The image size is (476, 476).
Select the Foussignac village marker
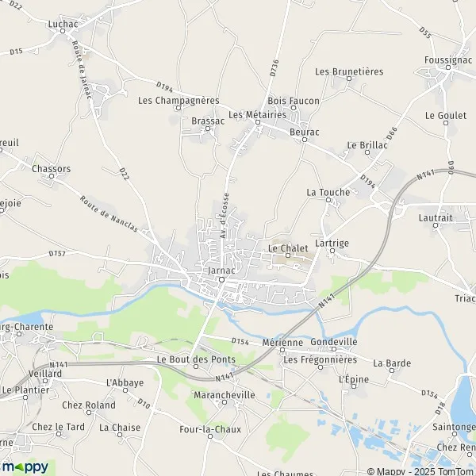point(448,67)
